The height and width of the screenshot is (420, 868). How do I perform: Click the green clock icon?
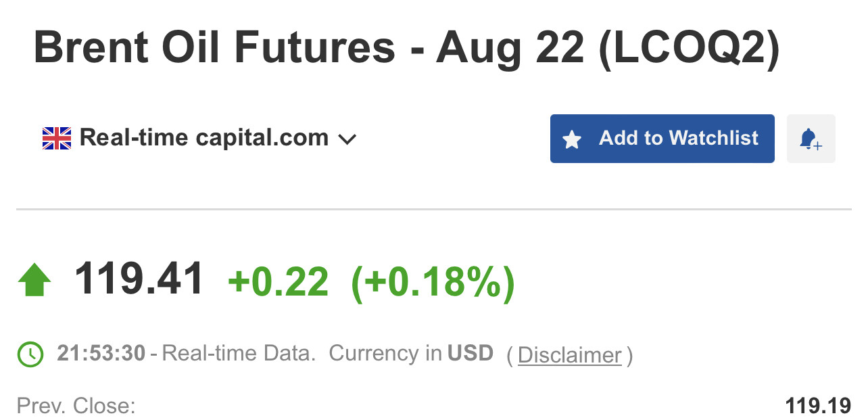[x=30, y=354]
